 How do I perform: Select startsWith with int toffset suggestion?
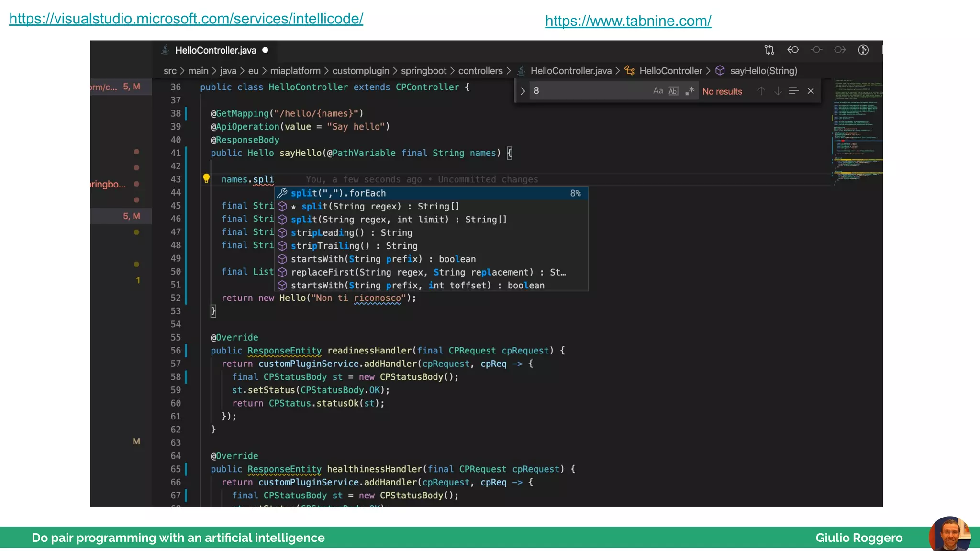431,285
